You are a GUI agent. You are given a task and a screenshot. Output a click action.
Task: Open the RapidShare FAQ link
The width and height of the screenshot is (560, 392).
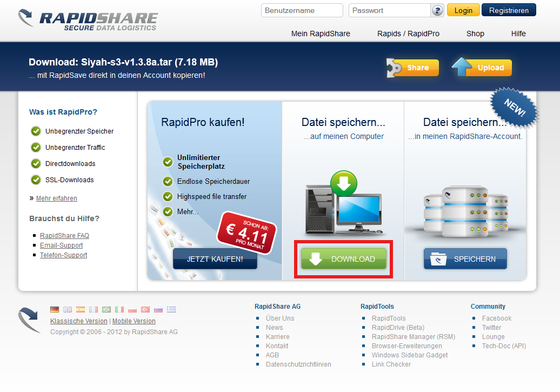pos(65,236)
